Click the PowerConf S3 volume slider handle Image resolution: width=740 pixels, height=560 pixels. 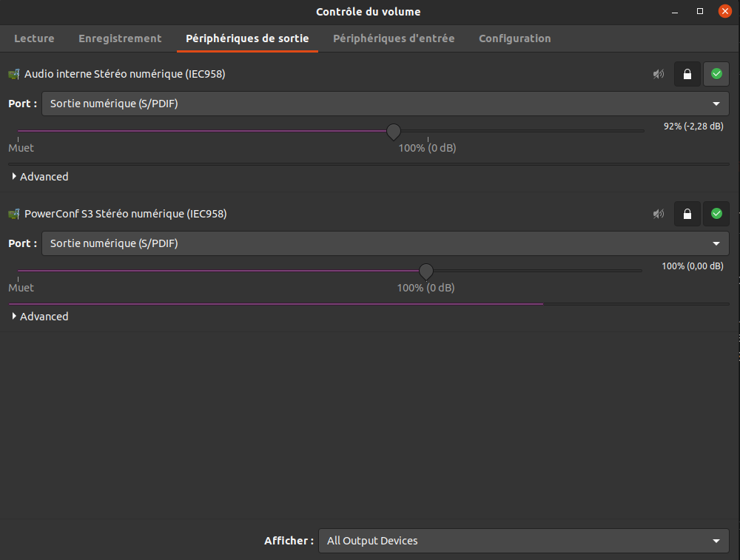(426, 271)
